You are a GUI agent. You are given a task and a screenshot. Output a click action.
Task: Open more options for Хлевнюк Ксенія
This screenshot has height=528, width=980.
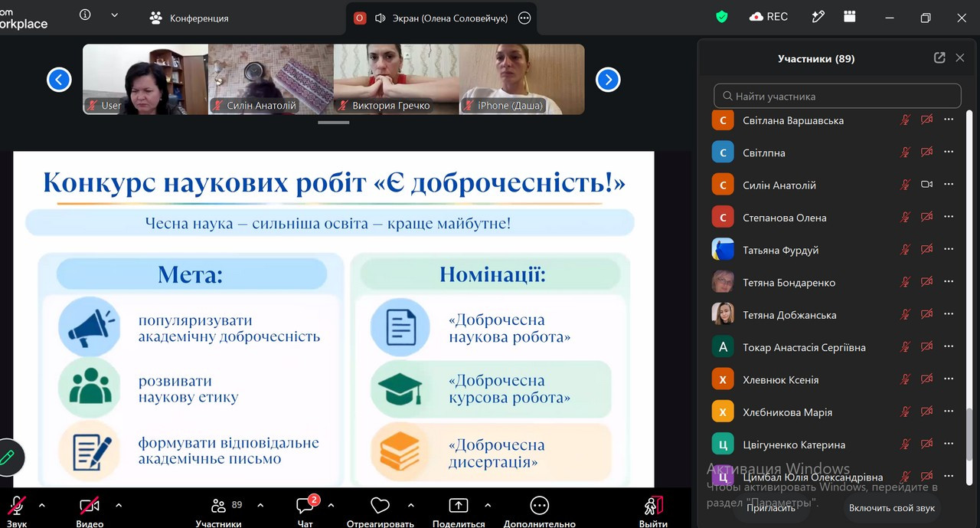pos(949,379)
